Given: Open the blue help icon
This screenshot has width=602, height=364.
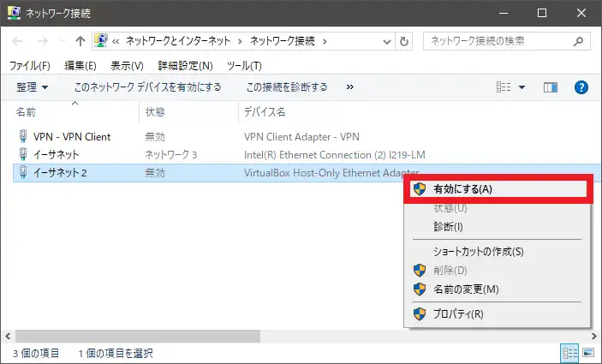Looking at the screenshot, I should click(x=581, y=87).
